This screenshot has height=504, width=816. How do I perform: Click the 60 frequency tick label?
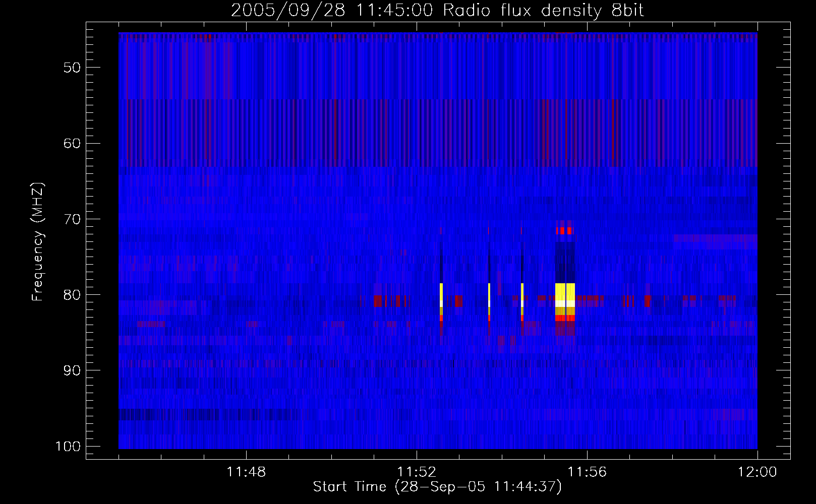coord(72,143)
